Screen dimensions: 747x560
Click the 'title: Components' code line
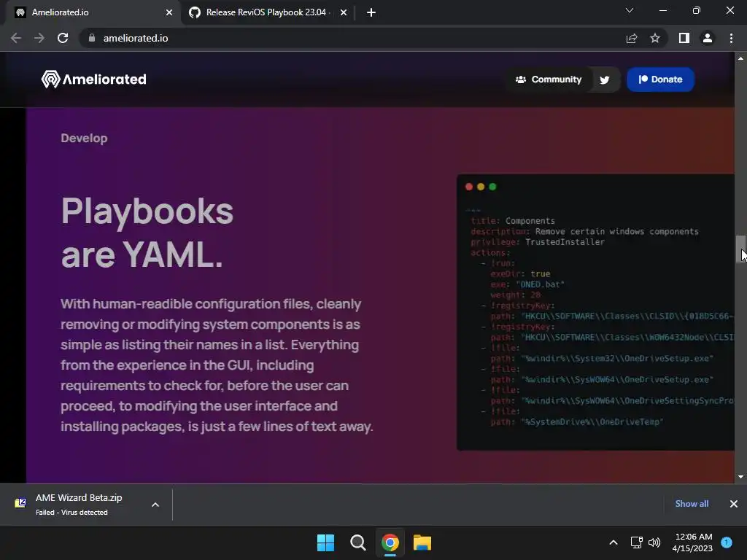tap(513, 221)
